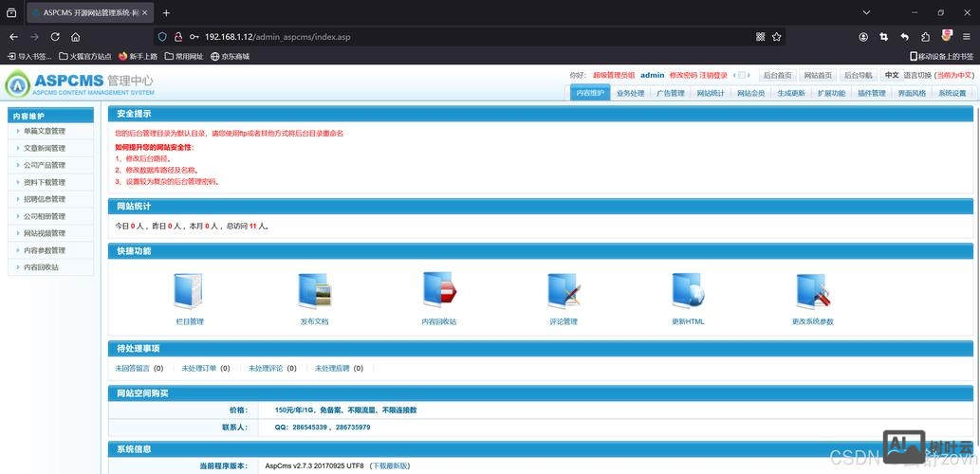Close the ASPCMS browser tab
Screen dimensions: 980x474
point(145,13)
